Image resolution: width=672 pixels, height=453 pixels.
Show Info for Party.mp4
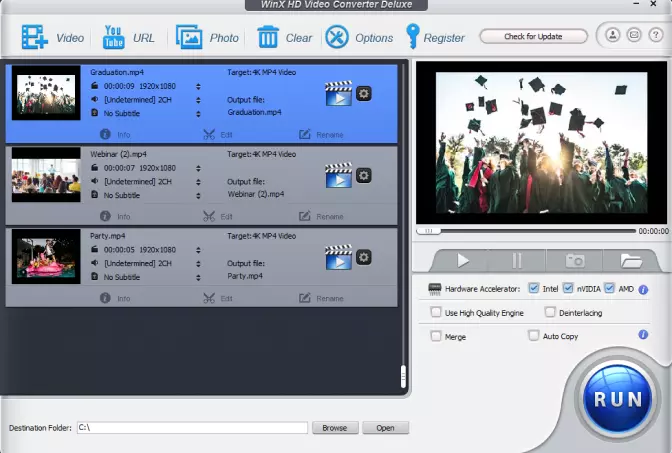(115, 298)
